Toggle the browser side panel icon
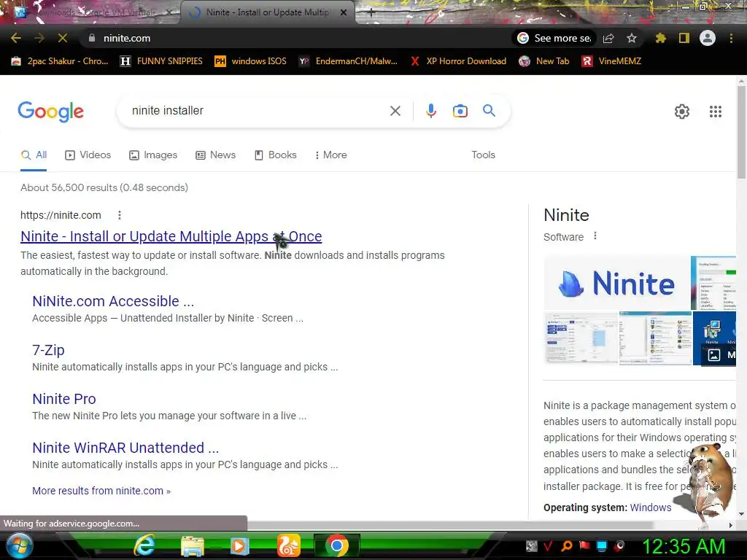Screen dimensions: 747x560 [x=684, y=38]
